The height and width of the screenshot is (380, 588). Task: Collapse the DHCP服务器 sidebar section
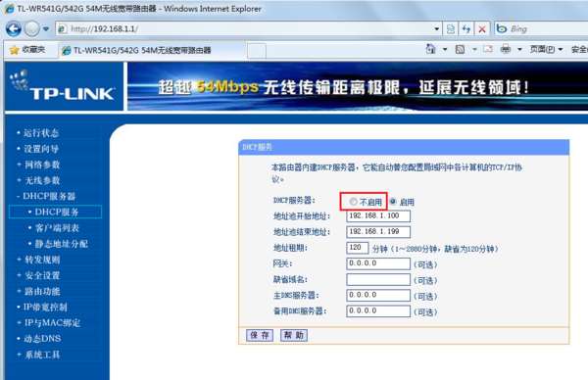49,197
